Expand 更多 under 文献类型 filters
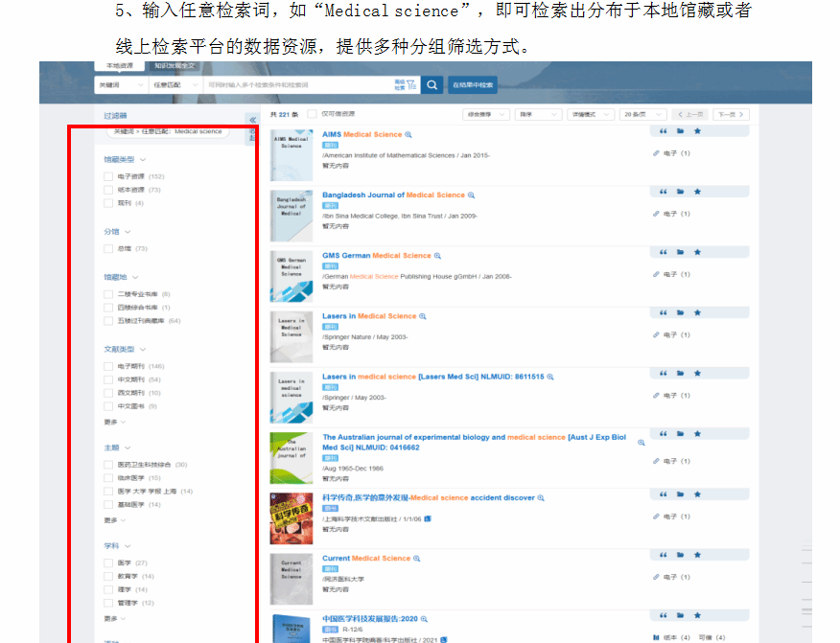The image size is (840, 643). [114, 422]
